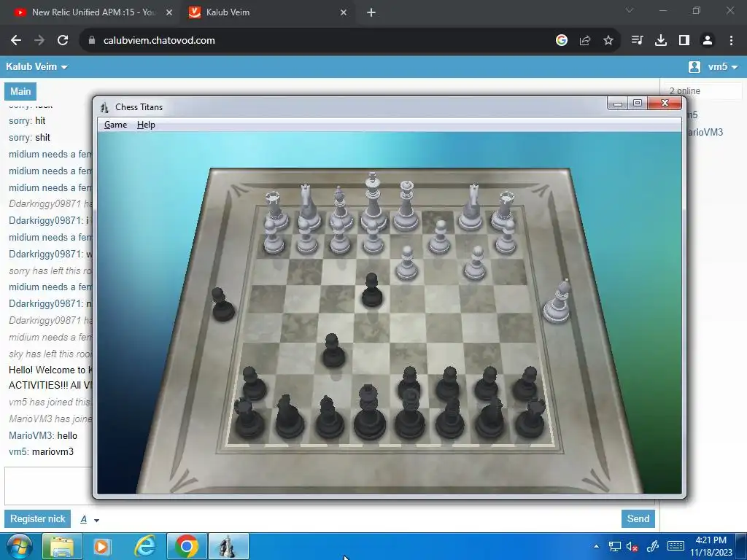
Task: Open Chrome from the taskbar
Action: (187, 547)
